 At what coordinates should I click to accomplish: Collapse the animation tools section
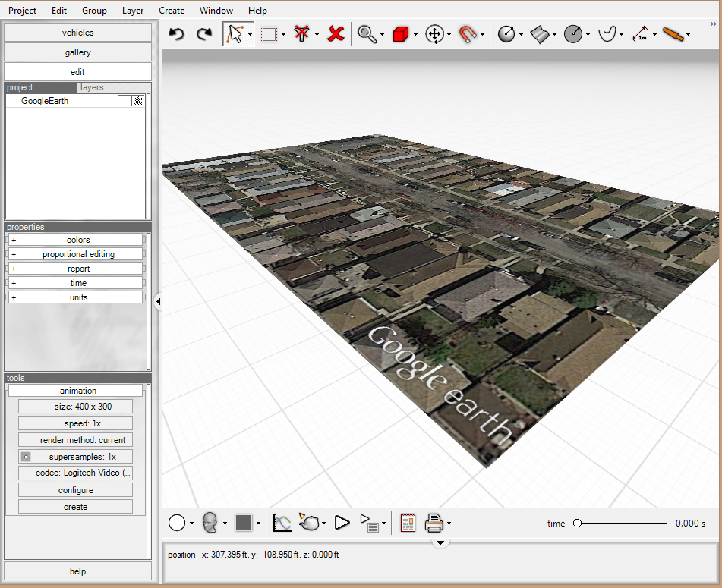point(74,391)
